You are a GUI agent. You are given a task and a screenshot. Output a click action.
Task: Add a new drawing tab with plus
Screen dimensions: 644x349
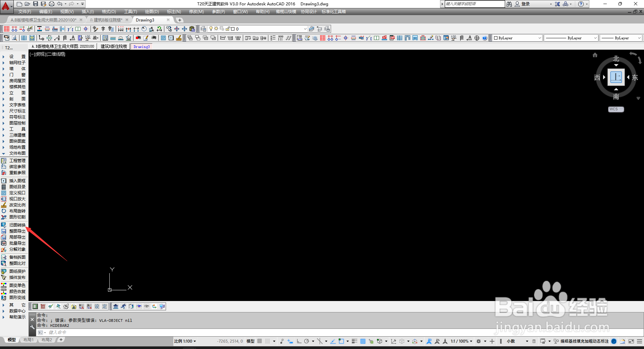(180, 20)
